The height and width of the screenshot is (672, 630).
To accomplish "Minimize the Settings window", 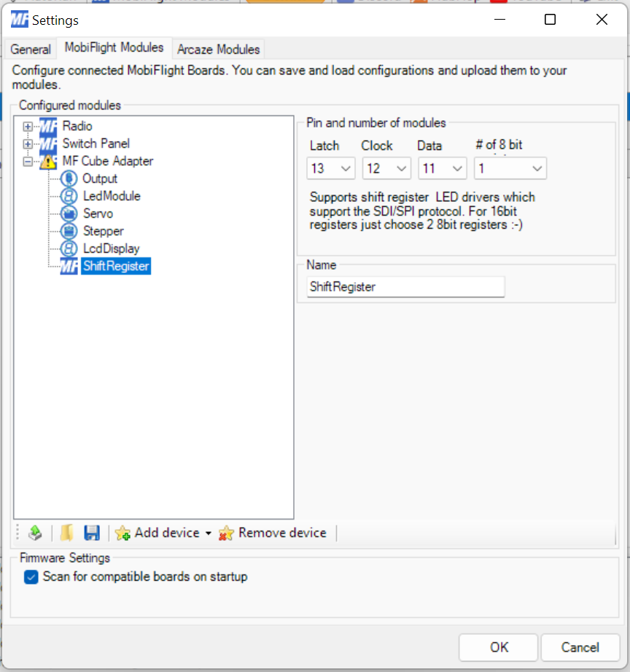I will pos(500,19).
